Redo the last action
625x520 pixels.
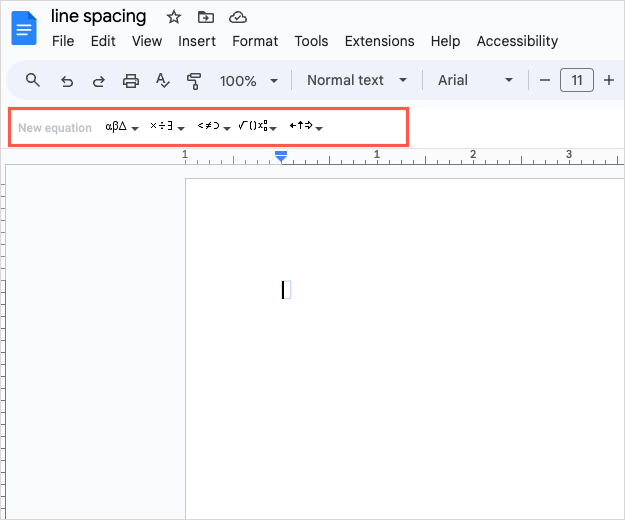[x=98, y=81]
